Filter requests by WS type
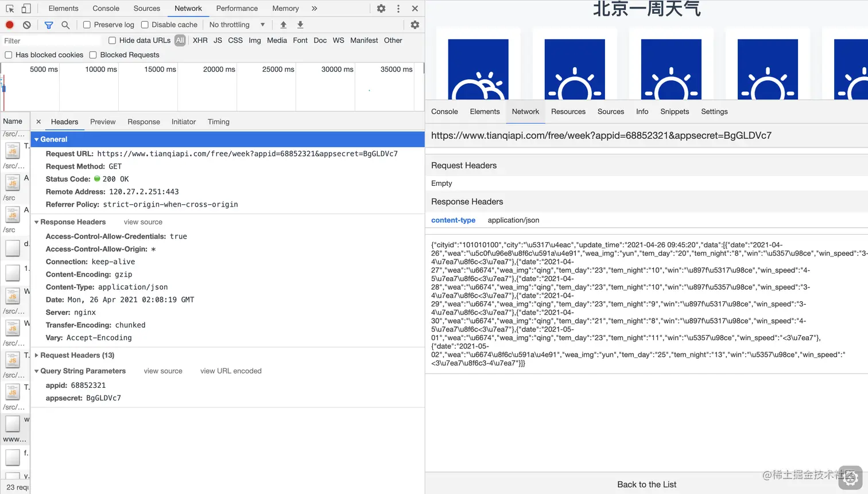This screenshot has width=868, height=494. pos(339,40)
